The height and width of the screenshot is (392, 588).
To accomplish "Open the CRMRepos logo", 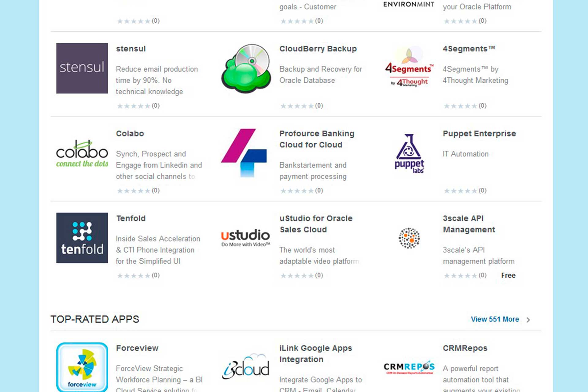I will (409, 367).
